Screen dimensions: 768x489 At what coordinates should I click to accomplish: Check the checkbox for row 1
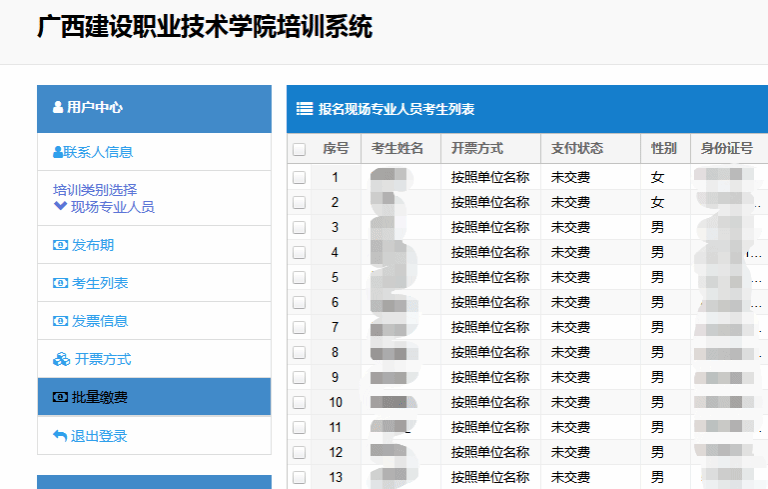point(299,177)
